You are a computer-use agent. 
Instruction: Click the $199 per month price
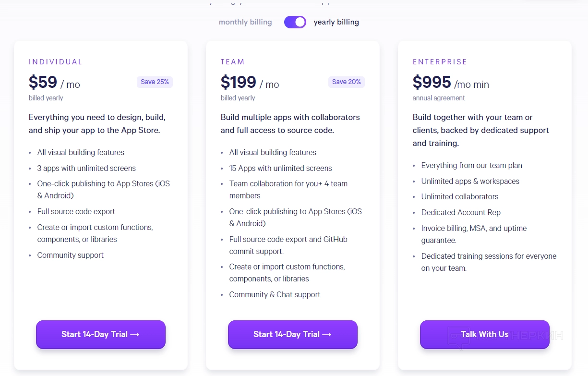click(x=250, y=83)
